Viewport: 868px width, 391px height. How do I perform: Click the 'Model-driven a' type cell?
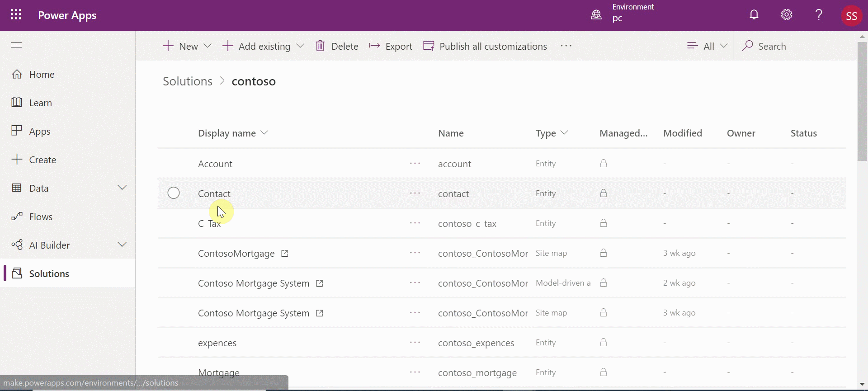point(563,283)
